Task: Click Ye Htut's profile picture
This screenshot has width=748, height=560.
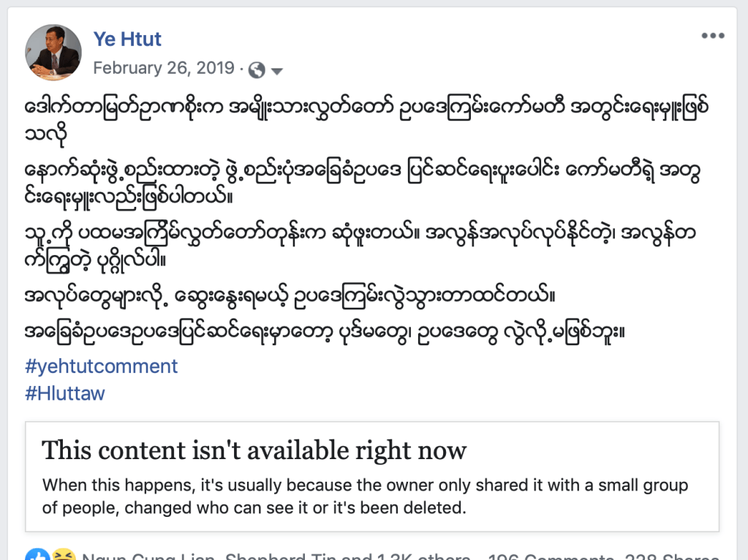Action: 53,52
